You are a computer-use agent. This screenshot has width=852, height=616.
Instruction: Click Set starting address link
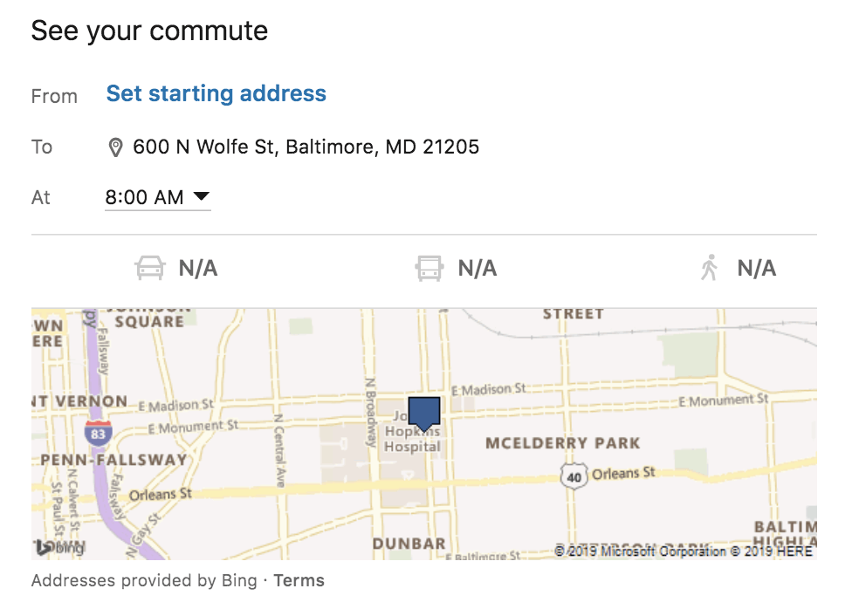pos(216,93)
